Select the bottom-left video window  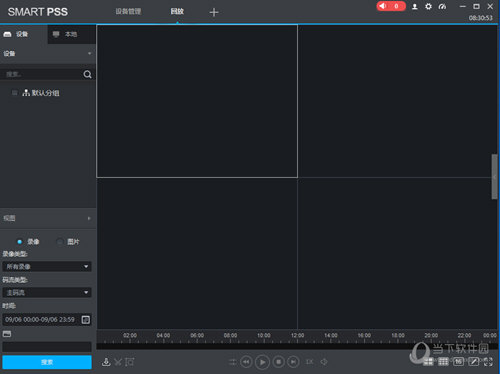click(197, 253)
